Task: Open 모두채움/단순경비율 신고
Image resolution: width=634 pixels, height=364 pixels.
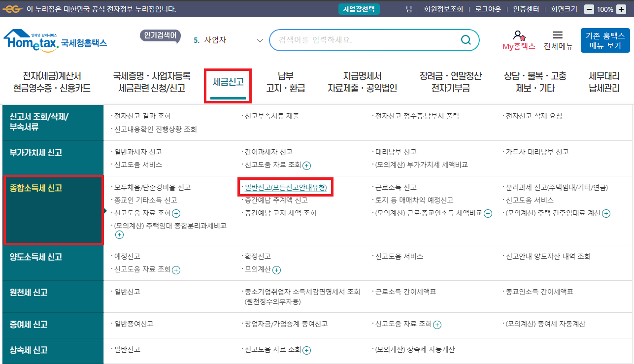Action: pos(152,188)
